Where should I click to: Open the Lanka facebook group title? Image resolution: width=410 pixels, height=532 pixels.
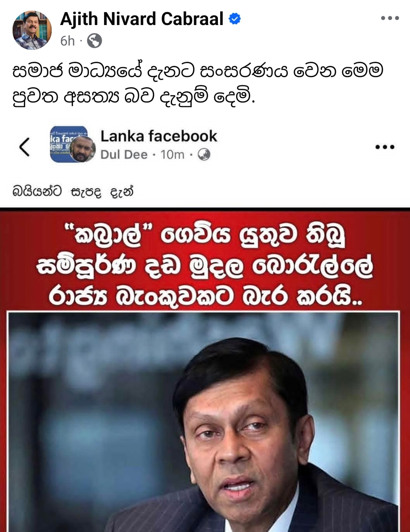point(159,136)
